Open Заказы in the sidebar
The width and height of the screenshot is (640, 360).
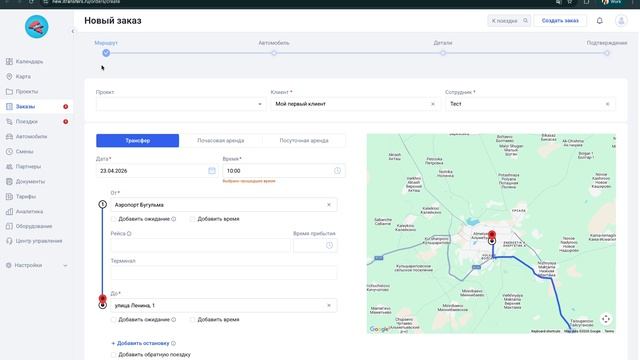coord(25,107)
